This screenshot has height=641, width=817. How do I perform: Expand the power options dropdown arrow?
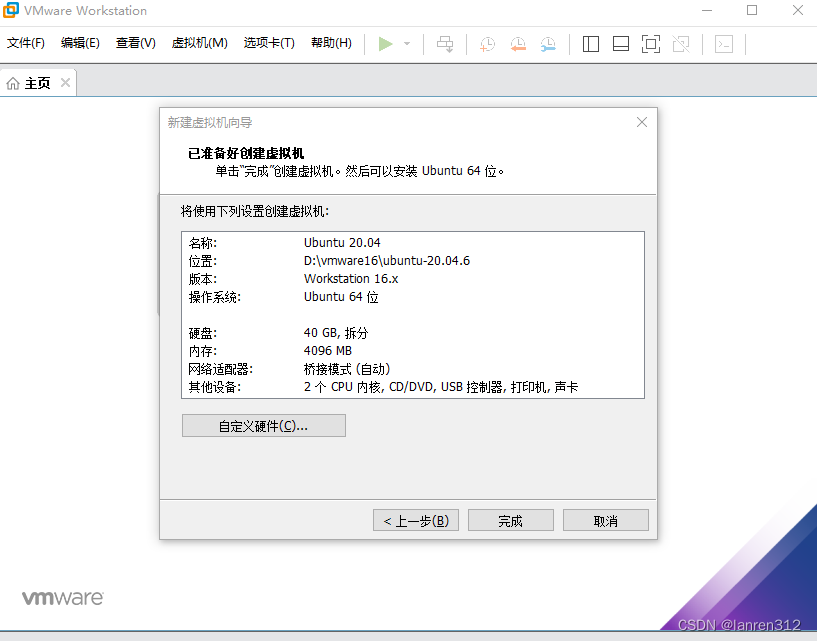[407, 44]
